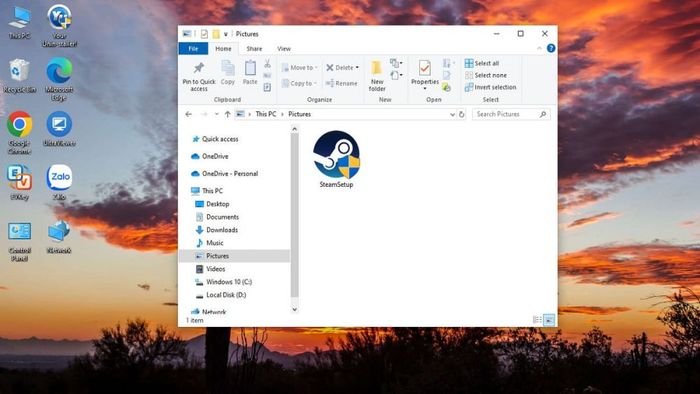The height and width of the screenshot is (394, 700).
Task: Open UltraViewer desktop icon
Action: click(x=59, y=129)
